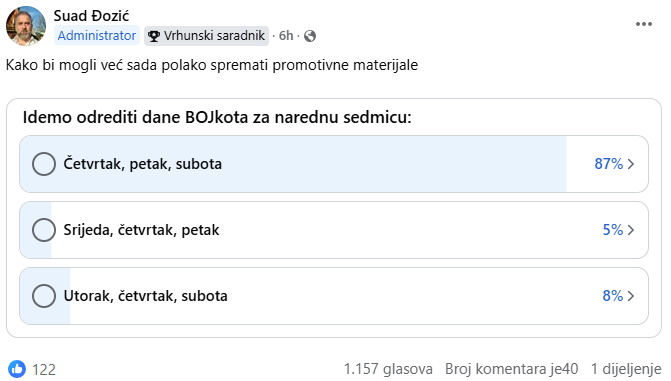Click the Vrhunski saradnik badge
The height and width of the screenshot is (381, 671).
tap(206, 36)
